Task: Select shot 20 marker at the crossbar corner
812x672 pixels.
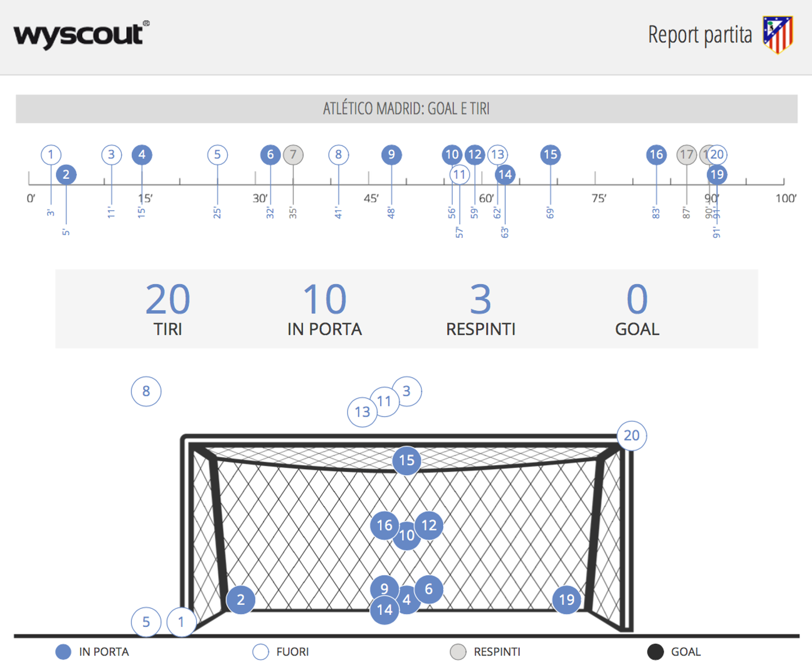Action: 632,436
